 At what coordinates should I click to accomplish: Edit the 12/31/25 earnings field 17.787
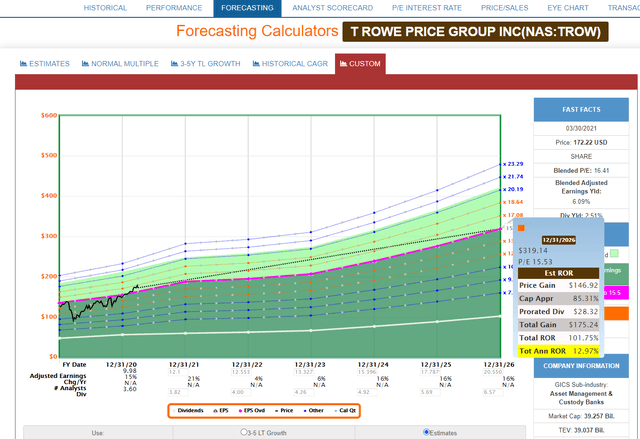(x=430, y=372)
